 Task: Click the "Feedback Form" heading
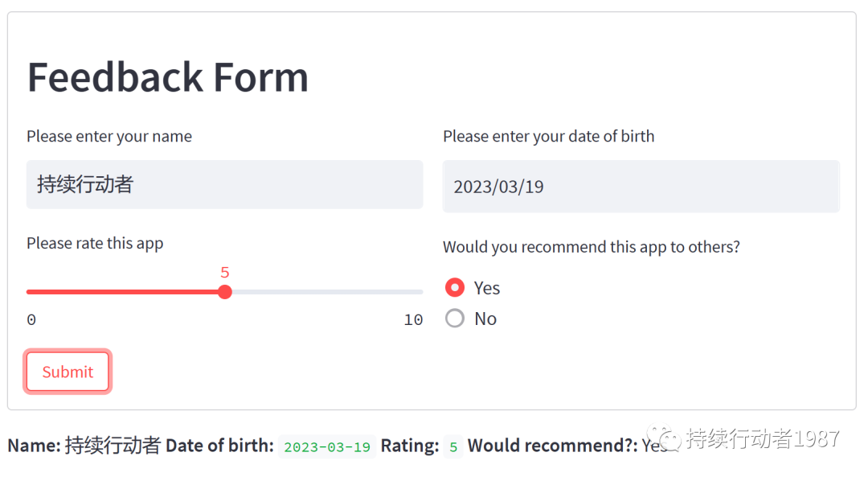tap(168, 77)
